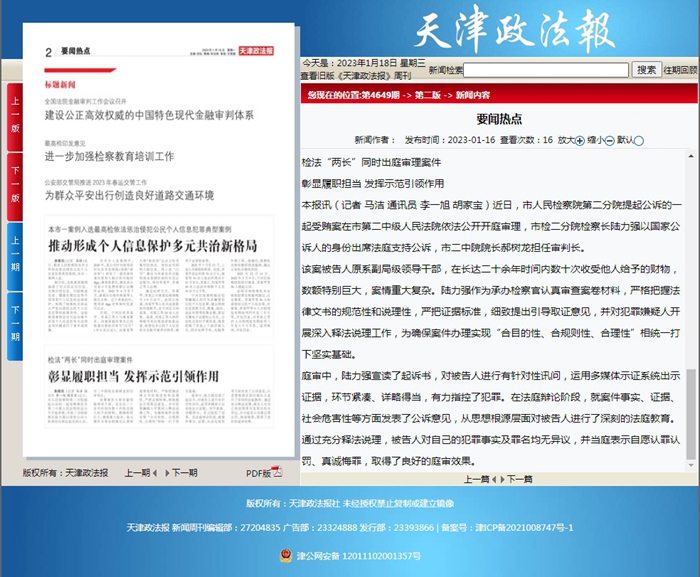Click subheading 全国法院金融审判工作会议召开

pos(85,101)
